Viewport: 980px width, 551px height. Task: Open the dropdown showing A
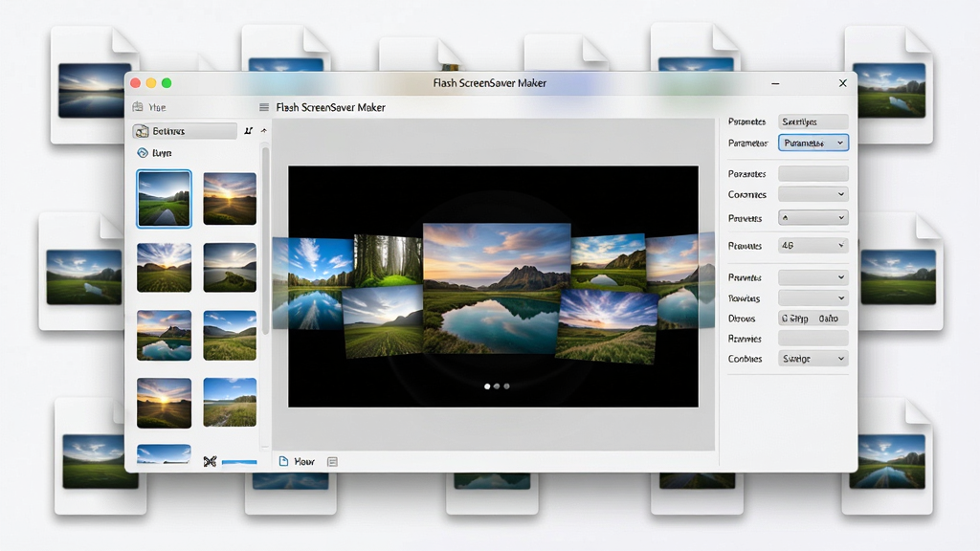(813, 218)
